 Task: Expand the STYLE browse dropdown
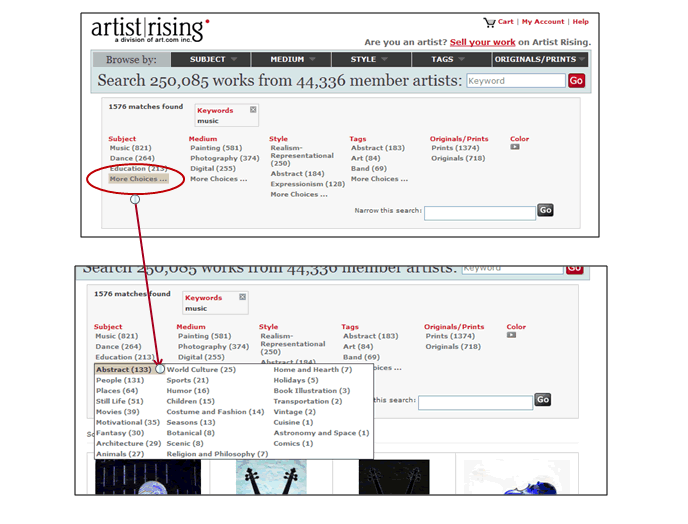click(x=369, y=60)
